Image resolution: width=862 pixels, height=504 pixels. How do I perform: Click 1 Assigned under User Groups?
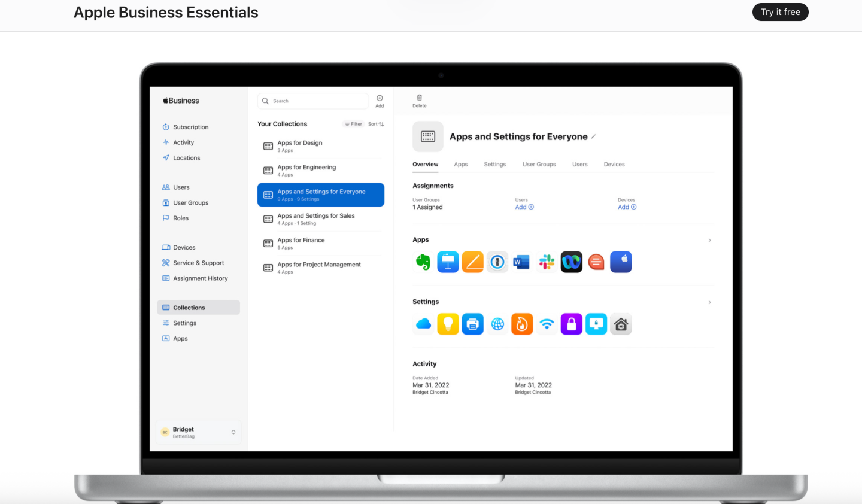[x=427, y=207]
